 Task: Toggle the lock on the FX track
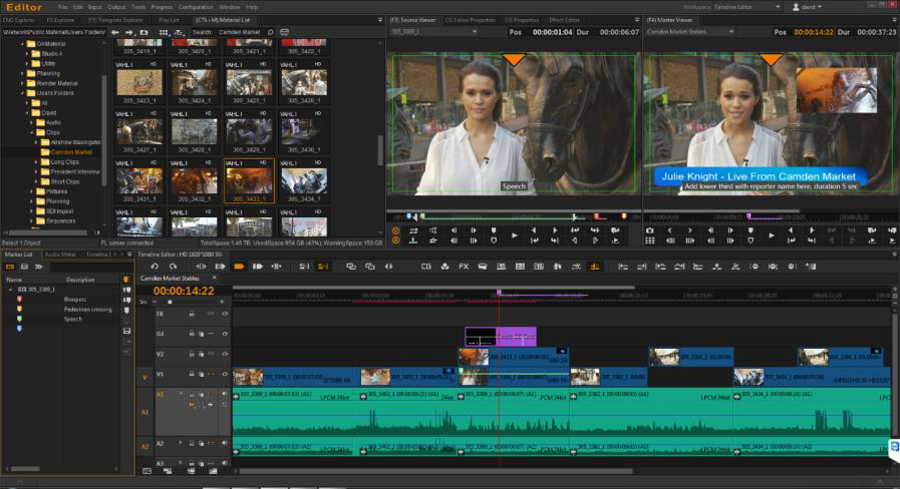[191, 314]
